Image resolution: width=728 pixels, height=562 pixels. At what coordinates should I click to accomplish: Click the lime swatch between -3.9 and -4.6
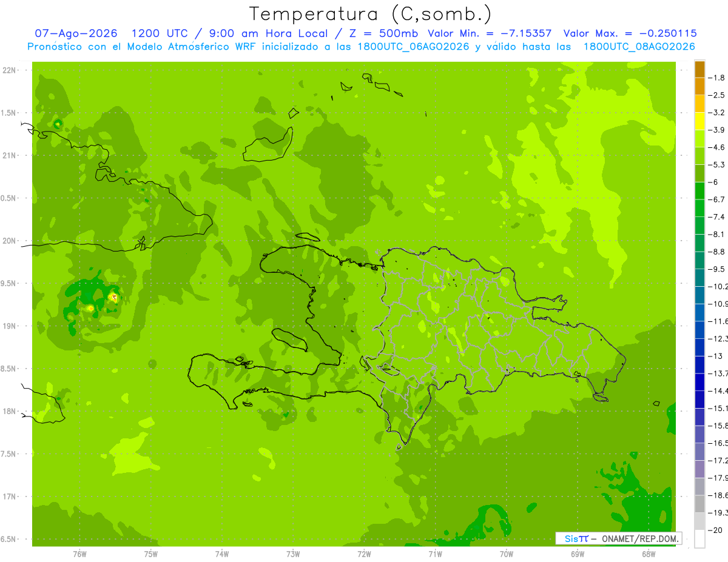[699, 138]
